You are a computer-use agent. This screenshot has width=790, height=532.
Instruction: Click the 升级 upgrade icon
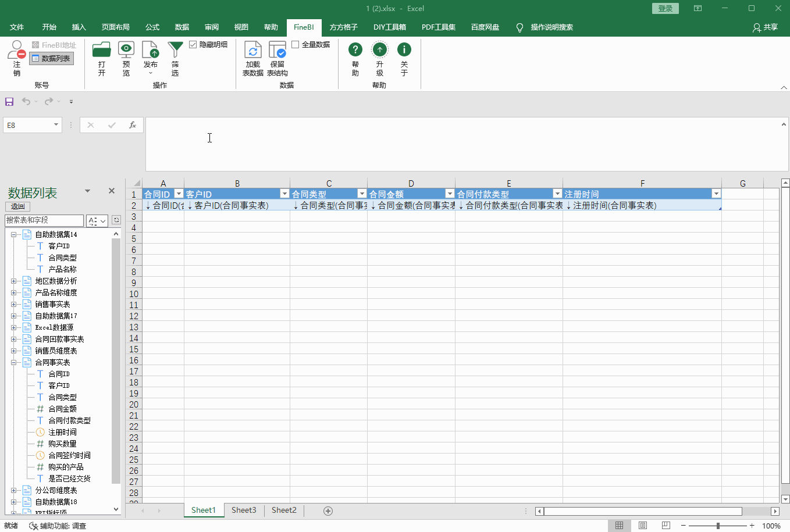point(380,49)
